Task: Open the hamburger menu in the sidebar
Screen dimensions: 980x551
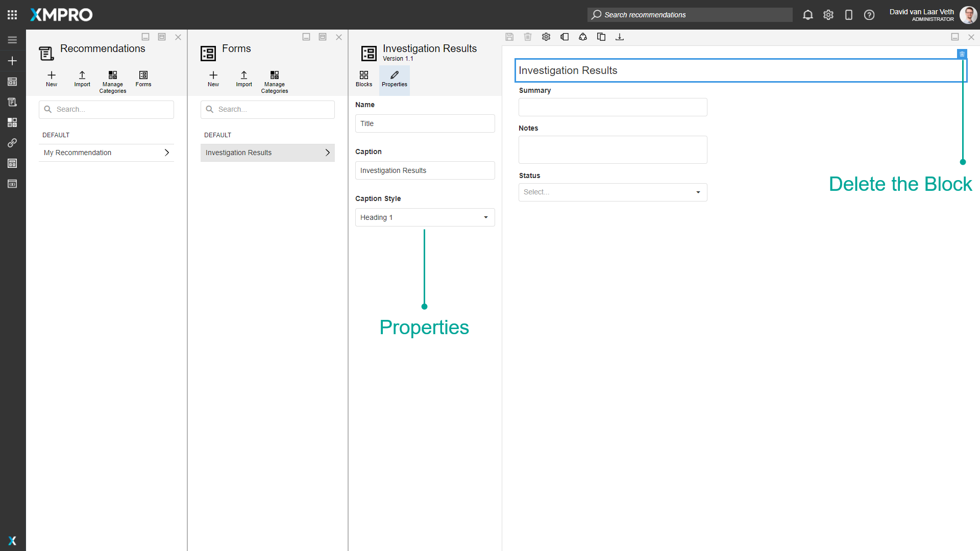Action: 12,39
